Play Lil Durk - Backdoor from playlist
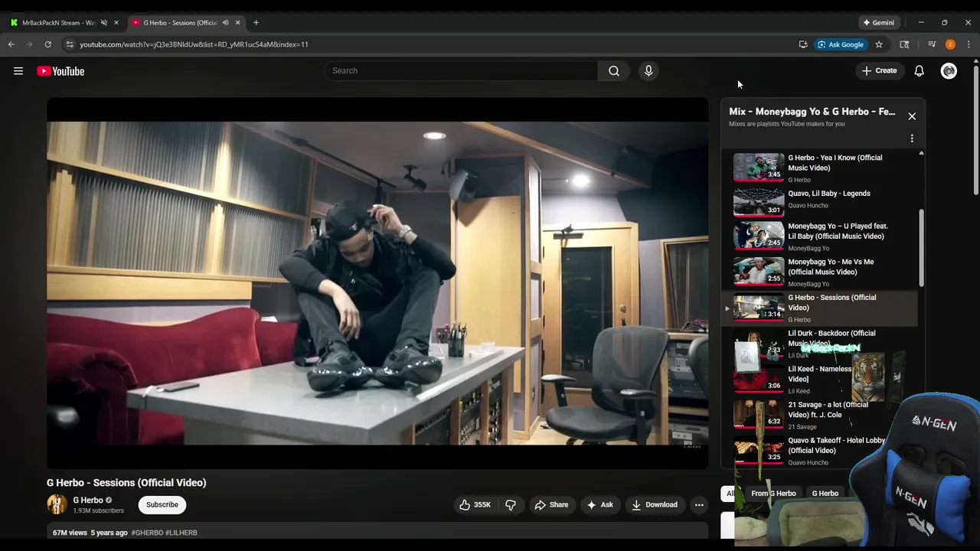This screenshot has width=980, height=551. (819, 344)
